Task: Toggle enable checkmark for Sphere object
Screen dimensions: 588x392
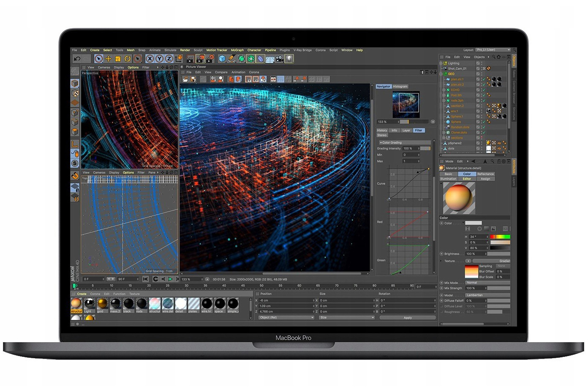Action: [483, 122]
